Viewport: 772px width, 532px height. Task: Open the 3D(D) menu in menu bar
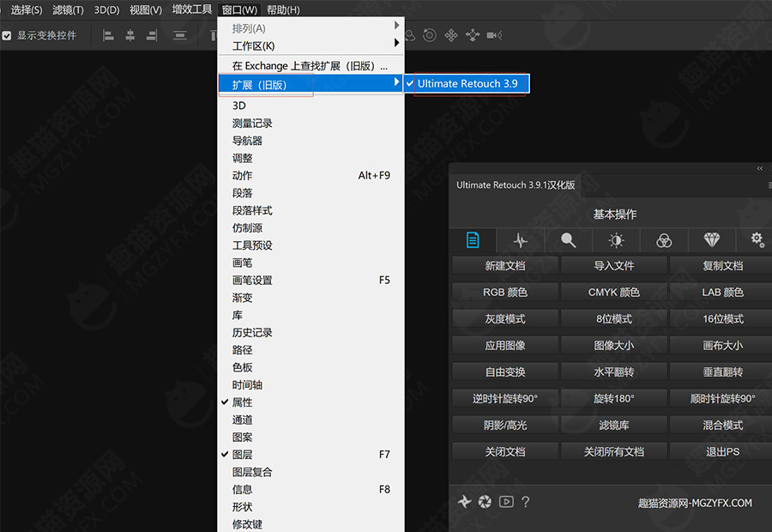click(107, 9)
